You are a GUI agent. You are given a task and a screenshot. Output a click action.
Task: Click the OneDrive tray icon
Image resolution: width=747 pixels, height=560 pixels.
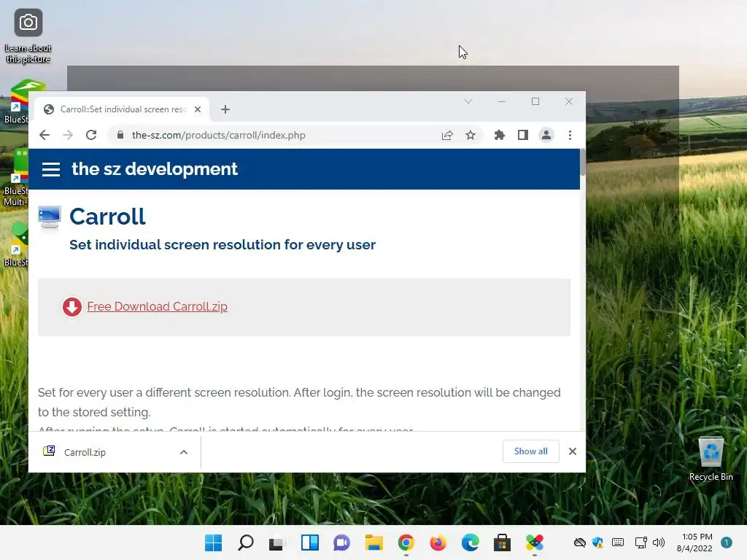(579, 542)
